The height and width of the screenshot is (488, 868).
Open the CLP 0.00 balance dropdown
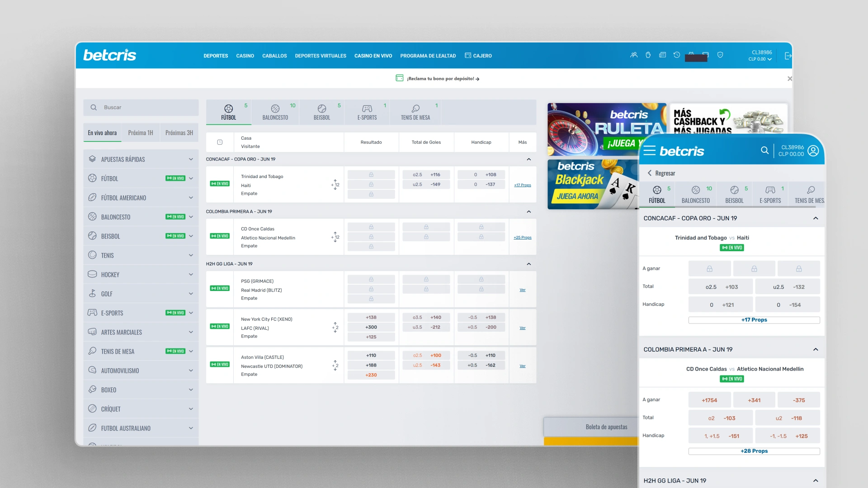pyautogui.click(x=760, y=59)
